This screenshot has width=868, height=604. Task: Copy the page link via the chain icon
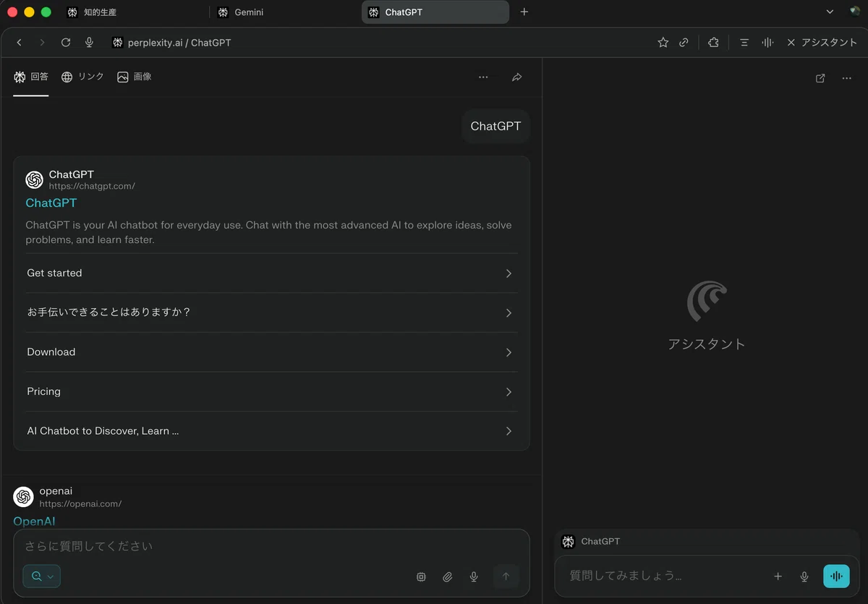point(684,43)
